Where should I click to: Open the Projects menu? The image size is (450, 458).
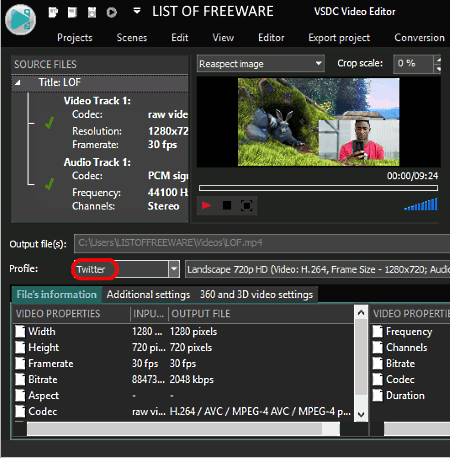click(75, 38)
